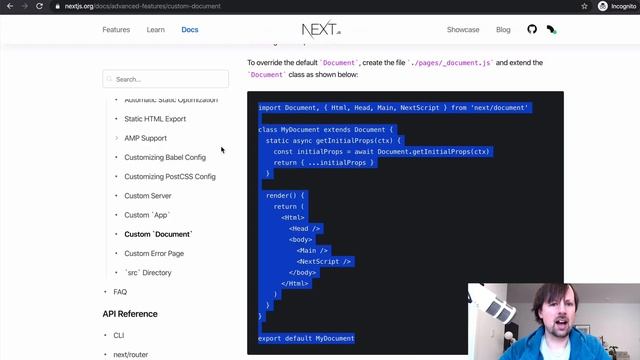The image size is (640, 360).
Task: Click the Next.js logo
Action: pyautogui.click(x=321, y=29)
